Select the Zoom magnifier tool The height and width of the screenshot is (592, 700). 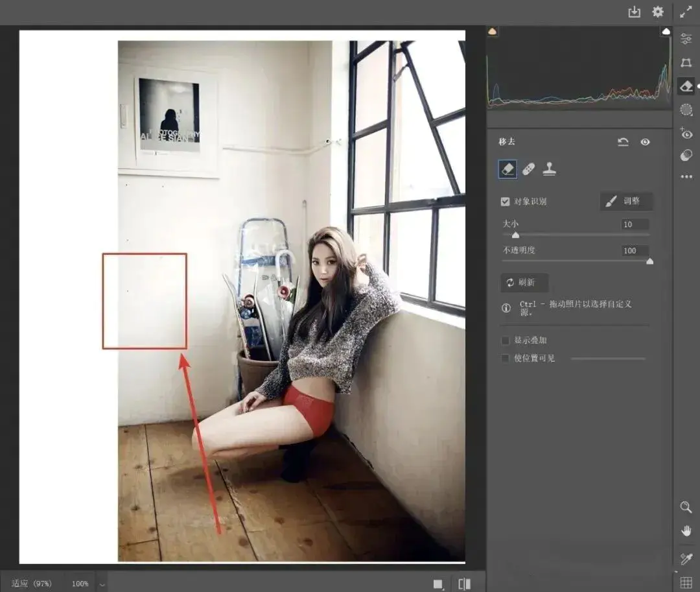[x=686, y=507]
